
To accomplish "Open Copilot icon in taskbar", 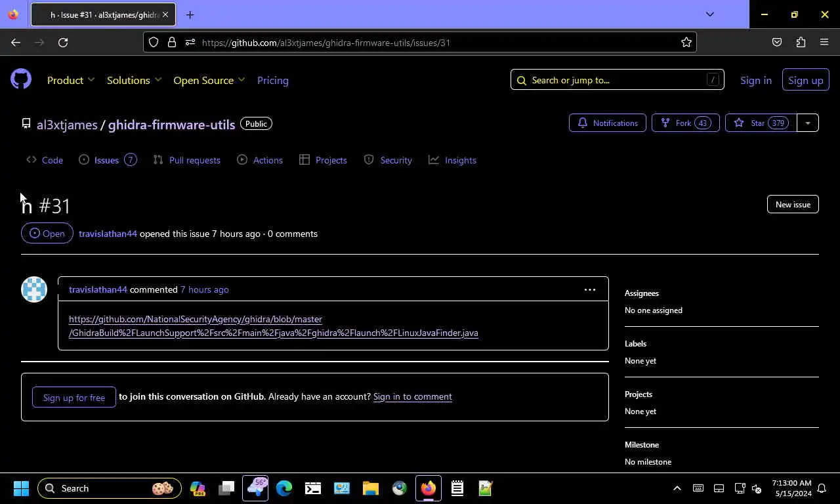I will 198,488.
